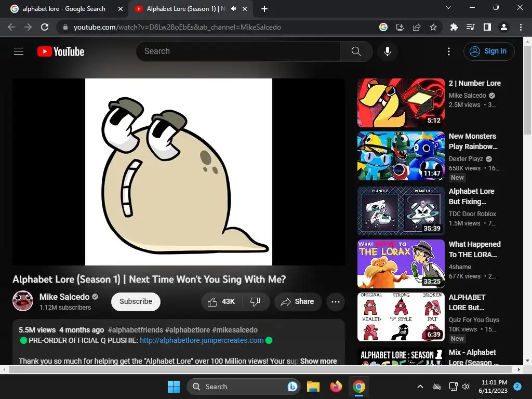Viewport: 532px width, 399px height.
Task: Open media controls icon in toolbar
Action: pyautogui.click(x=470, y=27)
